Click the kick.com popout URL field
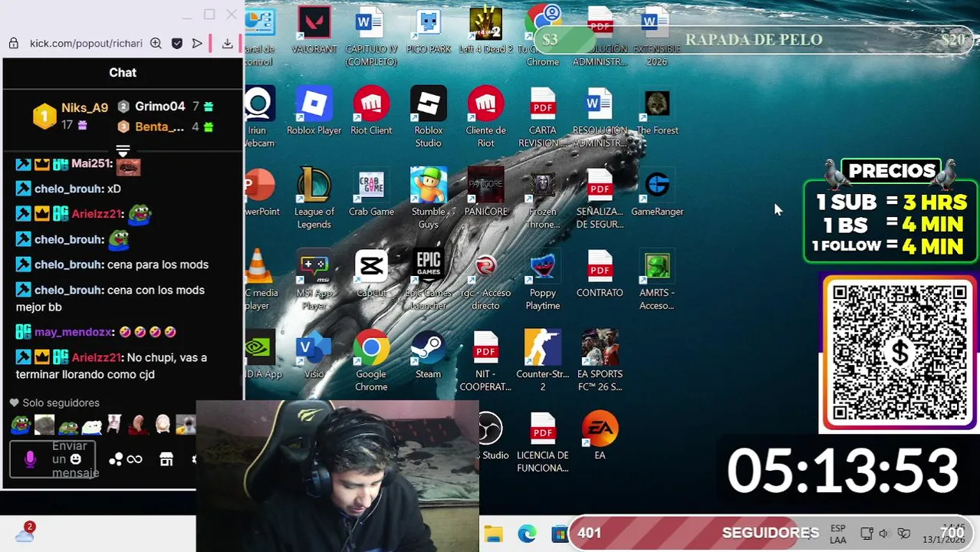980x552 pixels. [86, 44]
